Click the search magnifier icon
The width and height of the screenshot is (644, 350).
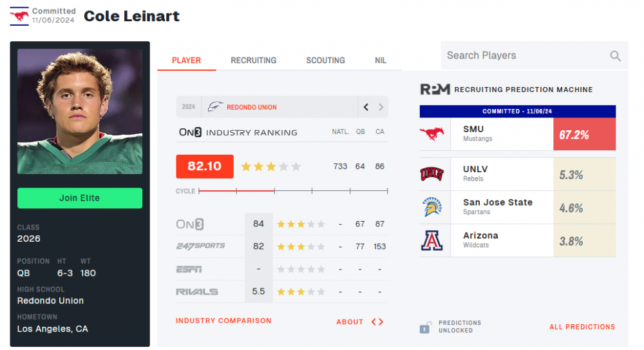[x=616, y=56]
